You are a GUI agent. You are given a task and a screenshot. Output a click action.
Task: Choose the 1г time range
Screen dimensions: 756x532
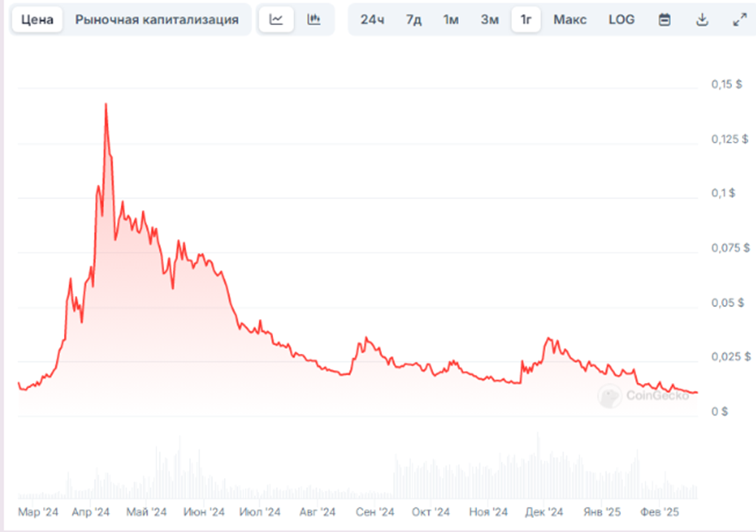coord(526,19)
